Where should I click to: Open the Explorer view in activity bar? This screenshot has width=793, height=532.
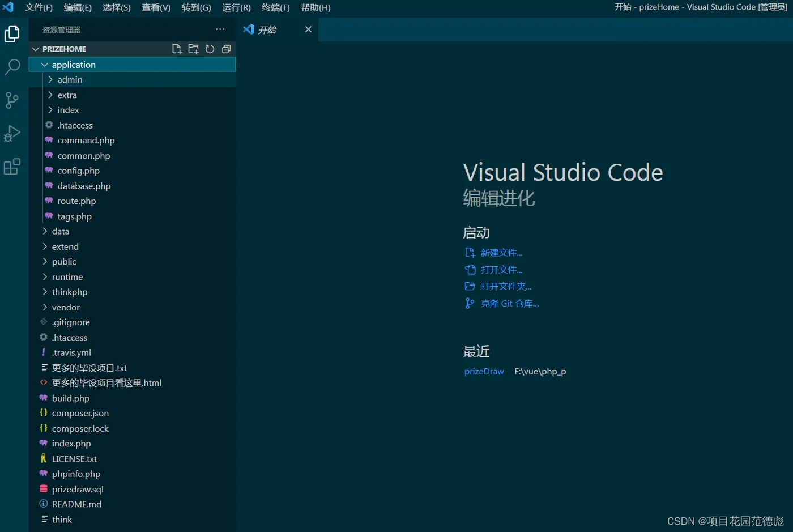coord(12,34)
